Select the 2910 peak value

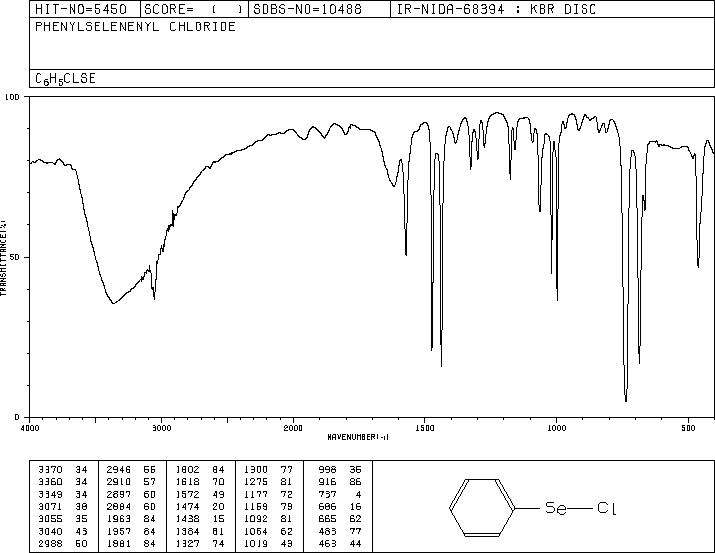pos(119,482)
